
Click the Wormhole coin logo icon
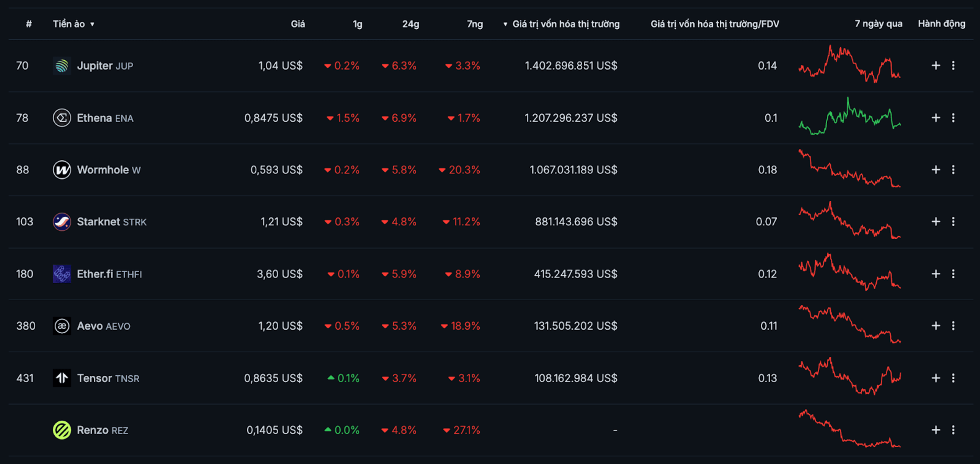pyautogui.click(x=62, y=170)
